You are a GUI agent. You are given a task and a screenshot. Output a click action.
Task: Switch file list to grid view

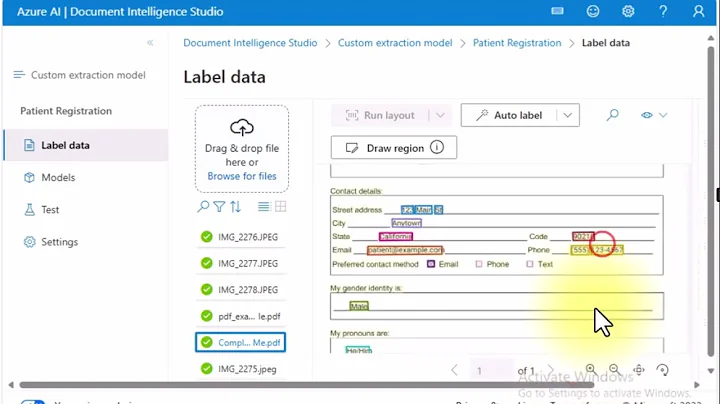click(x=281, y=207)
